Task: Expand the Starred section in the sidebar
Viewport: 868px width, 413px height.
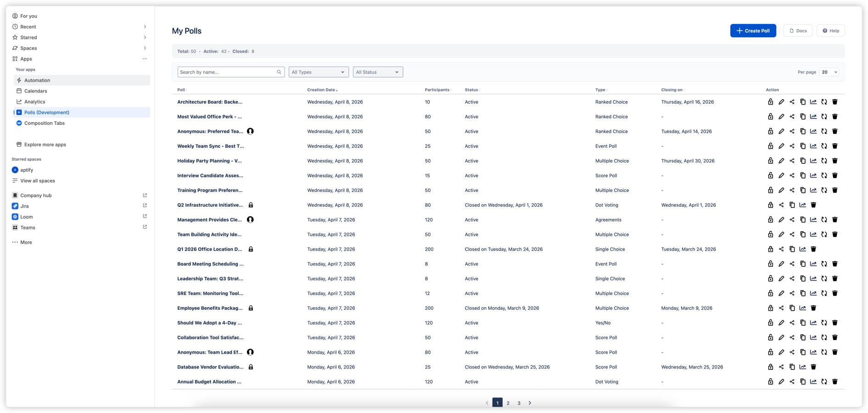Action: click(x=145, y=37)
